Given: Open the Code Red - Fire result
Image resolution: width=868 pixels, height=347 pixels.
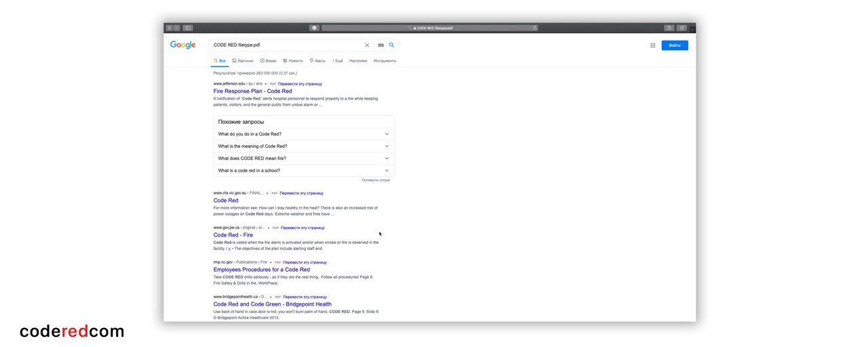Looking at the screenshot, I should coord(233,235).
